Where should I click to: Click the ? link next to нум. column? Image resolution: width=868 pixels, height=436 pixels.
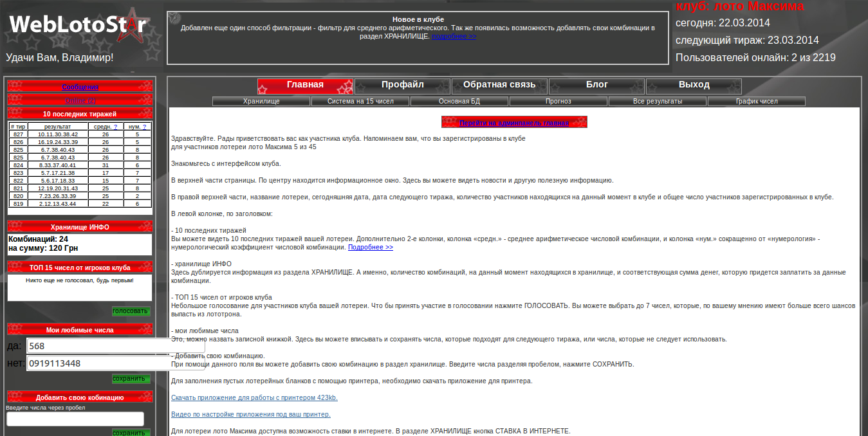click(x=144, y=127)
